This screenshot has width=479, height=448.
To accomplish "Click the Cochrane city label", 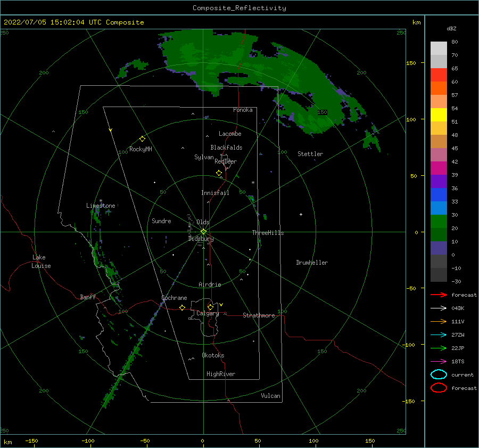I will [x=174, y=298].
